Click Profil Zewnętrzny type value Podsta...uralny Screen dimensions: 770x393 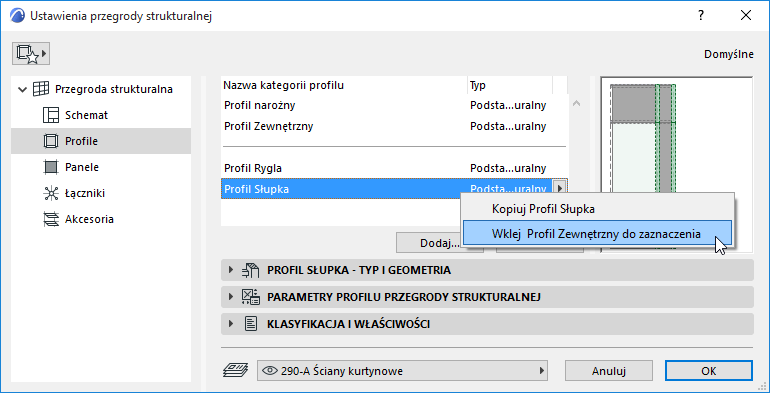pyautogui.click(x=508, y=126)
